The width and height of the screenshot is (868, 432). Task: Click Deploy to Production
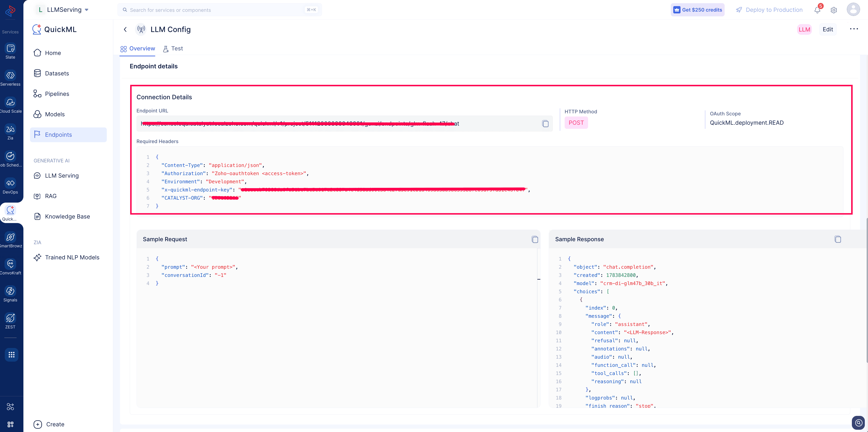tap(769, 10)
